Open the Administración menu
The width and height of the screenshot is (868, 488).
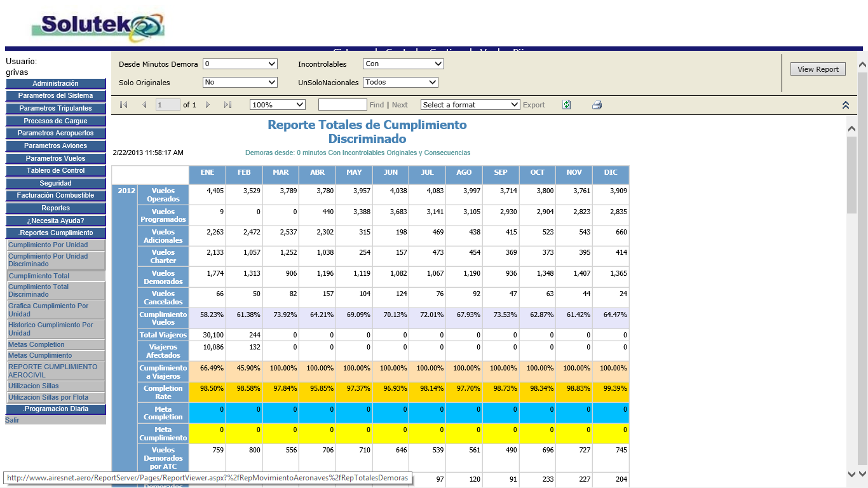56,83
